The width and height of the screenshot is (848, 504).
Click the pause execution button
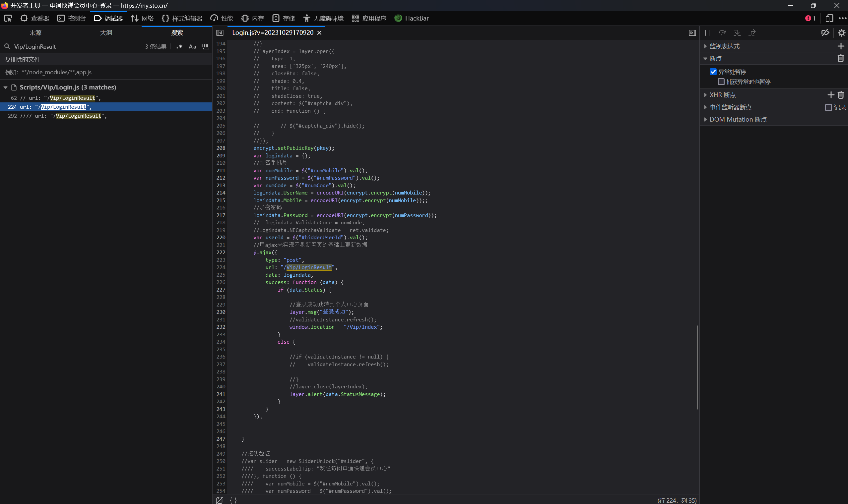tap(707, 32)
